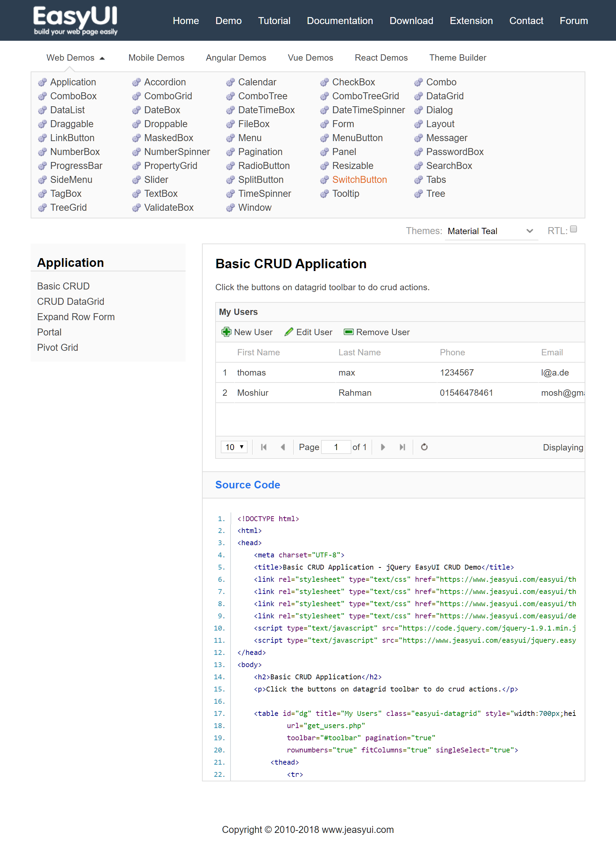The image size is (616, 850).
Task: Click the green plus New User icon
Action: (x=226, y=332)
